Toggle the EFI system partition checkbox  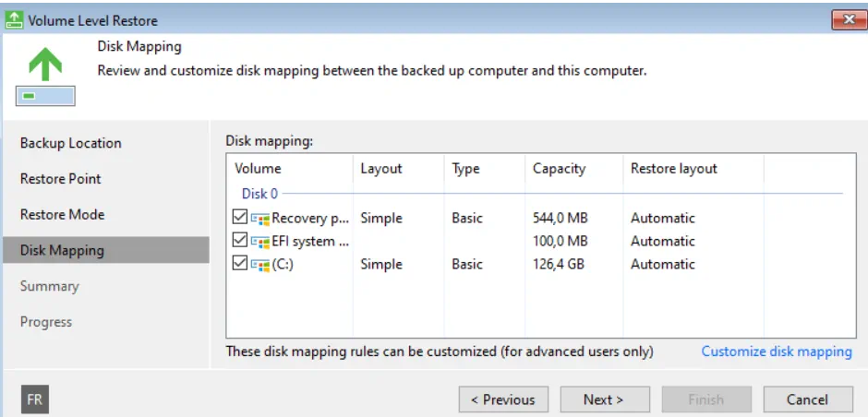[240, 241]
